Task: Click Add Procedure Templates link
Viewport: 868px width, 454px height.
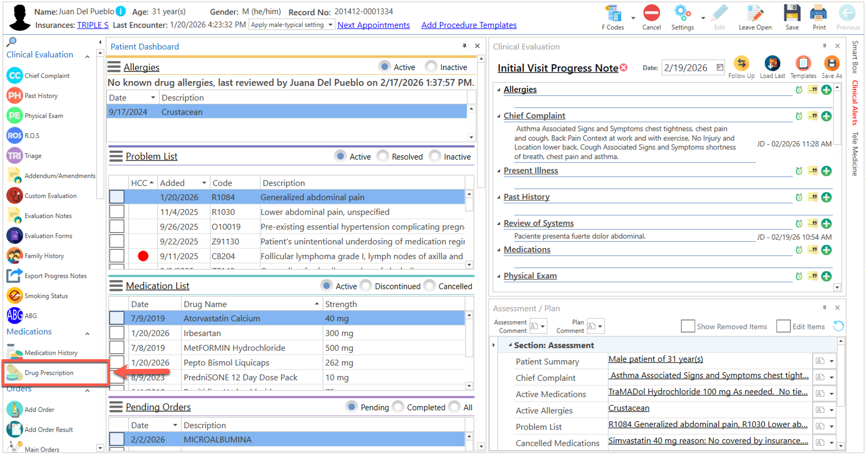Action: coord(469,25)
